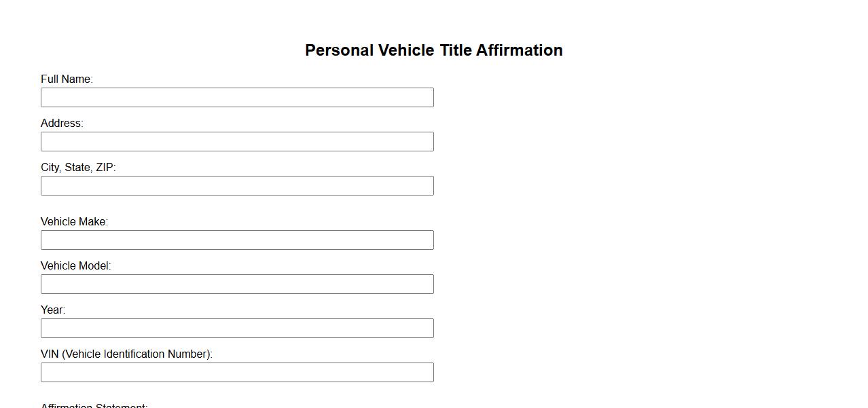Viewport: 868px width, 408px height.
Task: Click the VIN (Vehicle Identification Number) label
Action: 126,354
